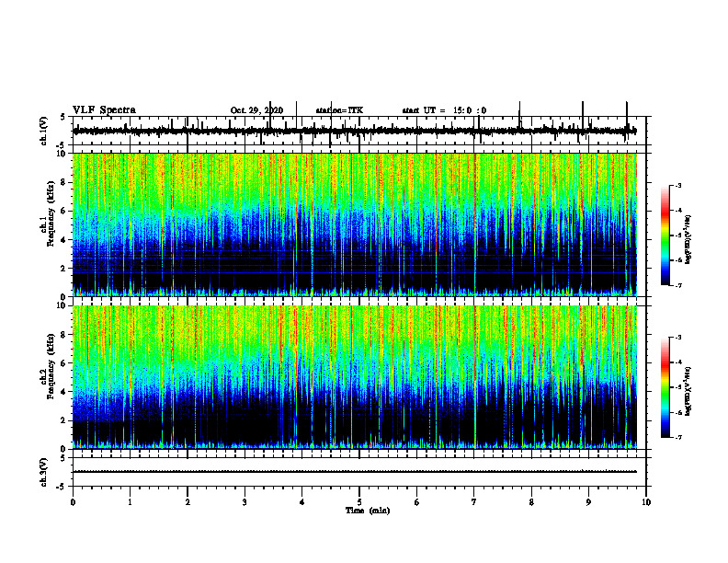Click the "6" kHz tick of ch.2 panel
The image size is (728, 563).
coord(63,362)
